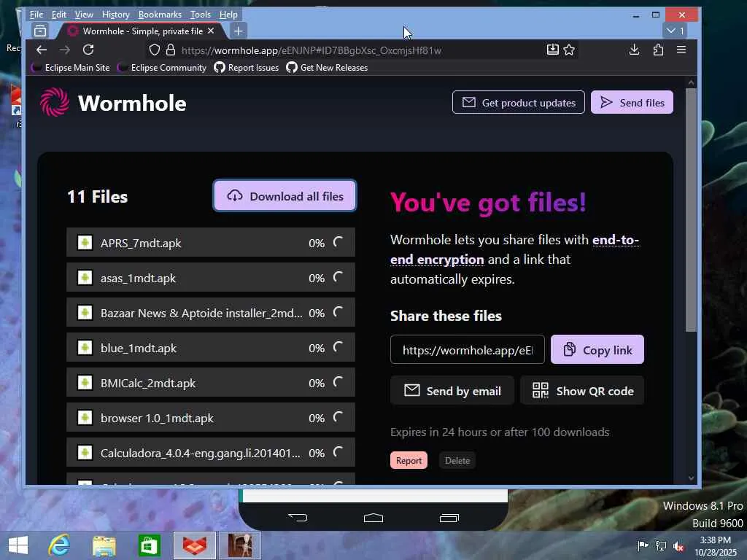Viewport: 747px width, 560px height.
Task: Open the Get New Releases bookmark
Action: pos(328,68)
